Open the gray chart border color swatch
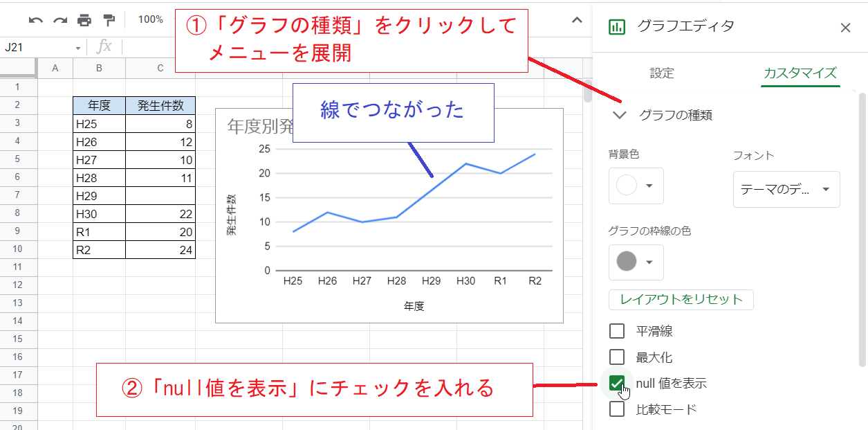The height and width of the screenshot is (430, 868). 636,262
